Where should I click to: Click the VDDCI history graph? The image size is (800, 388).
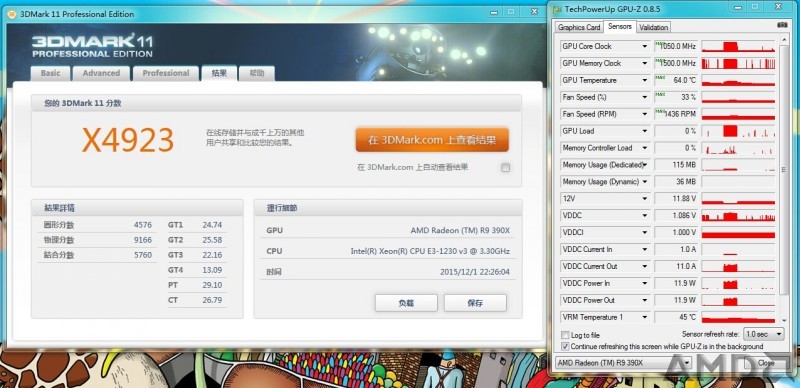(738, 232)
